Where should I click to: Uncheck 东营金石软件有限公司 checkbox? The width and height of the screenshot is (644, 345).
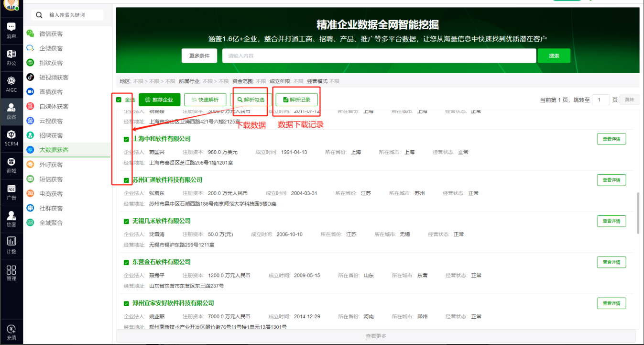126,263
